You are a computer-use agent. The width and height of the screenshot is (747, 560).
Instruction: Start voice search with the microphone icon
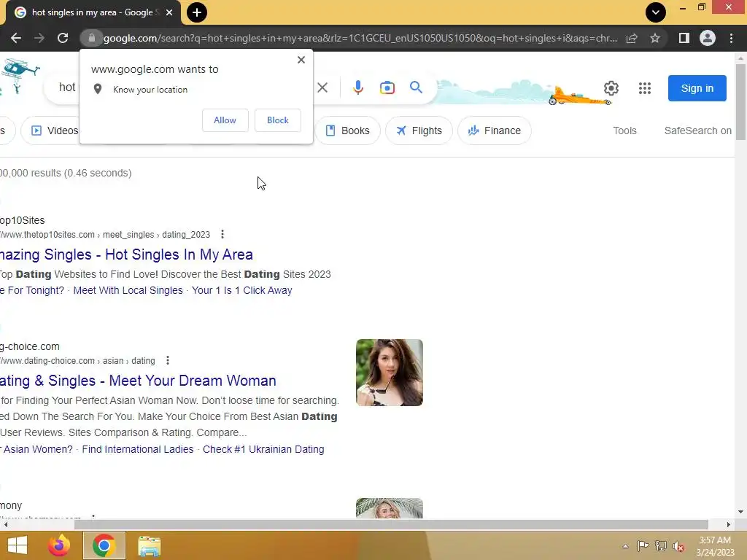(358, 87)
